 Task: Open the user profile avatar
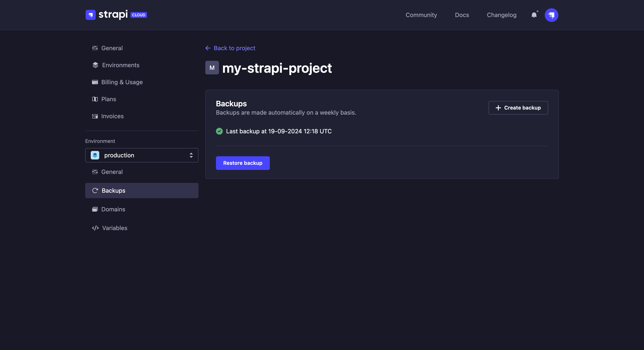point(551,15)
